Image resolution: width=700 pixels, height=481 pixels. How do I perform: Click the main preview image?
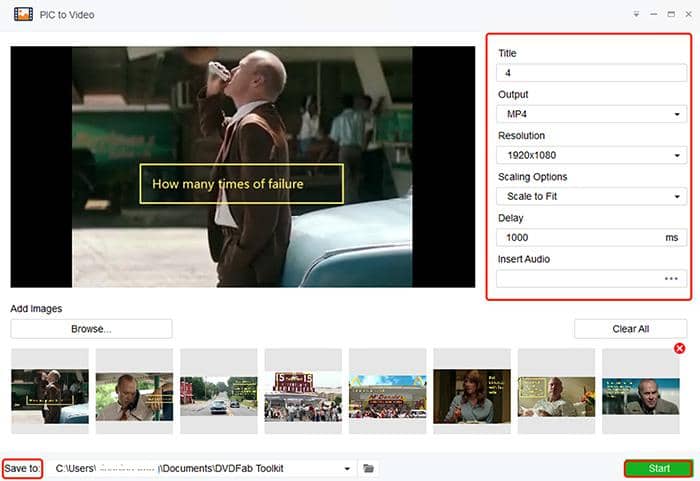click(243, 167)
